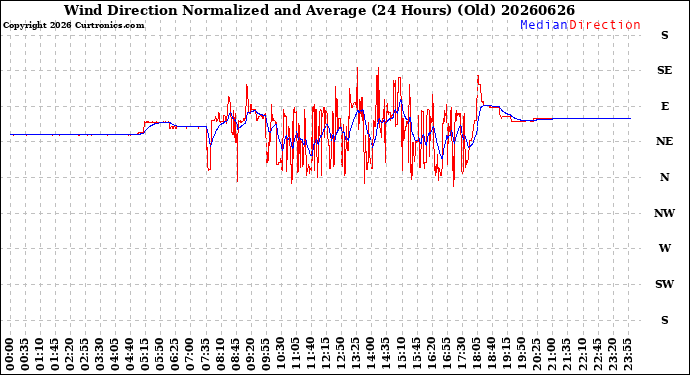The height and width of the screenshot is (375, 690).
Task: Click the red 'Direction' legend label
Action: click(605, 25)
